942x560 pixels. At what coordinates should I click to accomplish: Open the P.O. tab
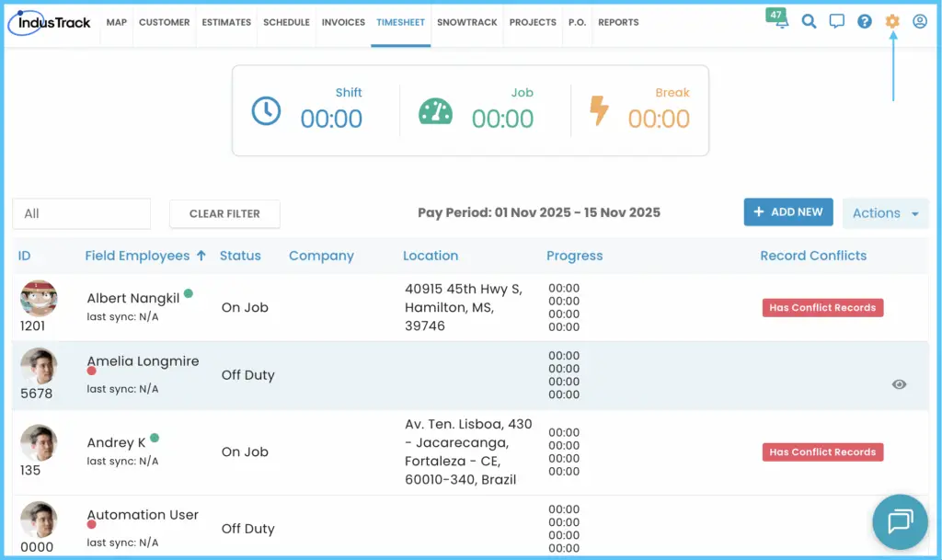pos(578,22)
